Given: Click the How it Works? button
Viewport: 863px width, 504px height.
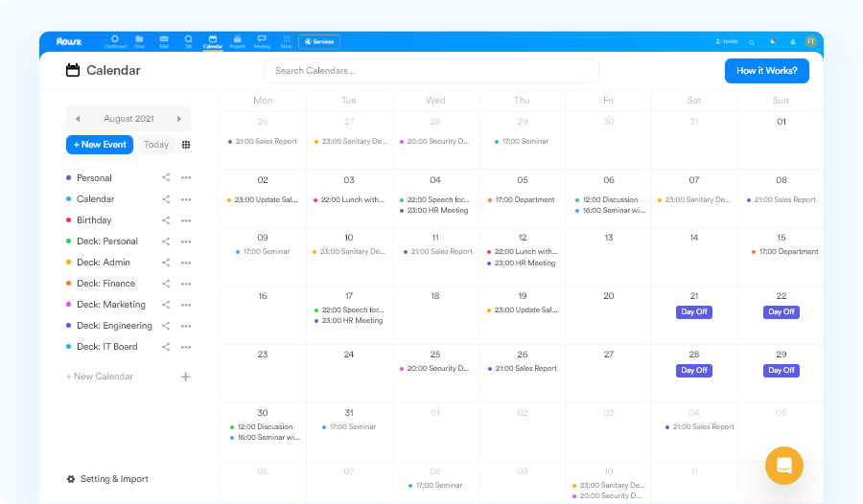Looking at the screenshot, I should pyautogui.click(x=767, y=71).
